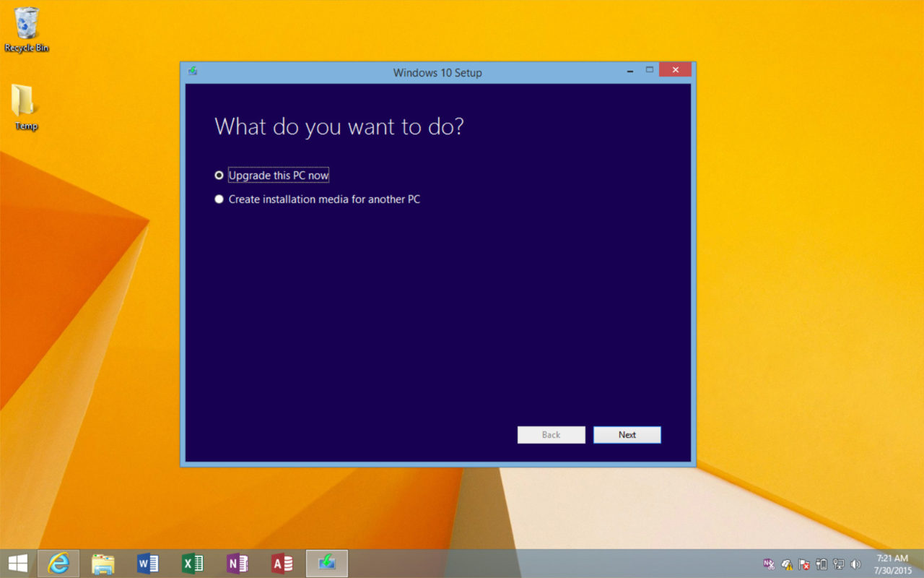Screen dimensions: 924x578
Task: Launch OneNote from the taskbar
Action: [237, 564]
